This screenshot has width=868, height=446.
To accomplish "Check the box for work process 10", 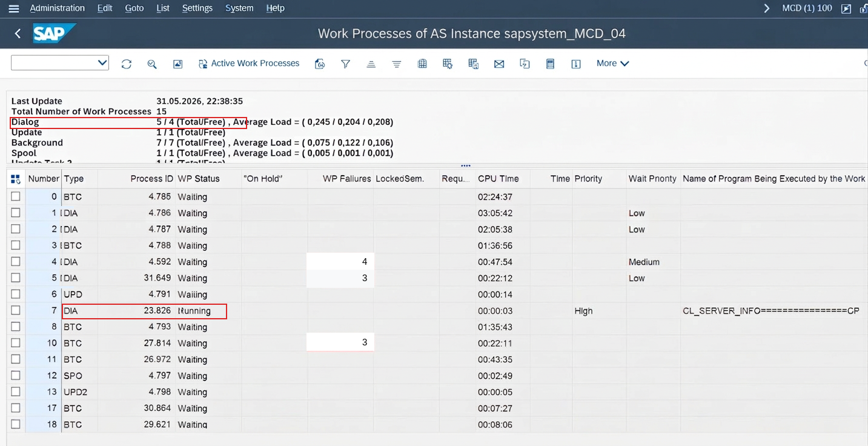I will tap(16, 343).
